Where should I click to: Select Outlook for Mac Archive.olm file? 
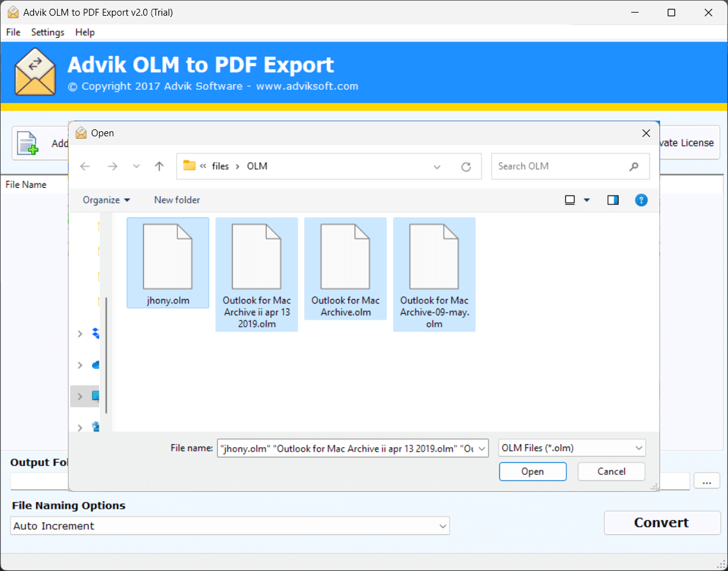[x=345, y=269]
